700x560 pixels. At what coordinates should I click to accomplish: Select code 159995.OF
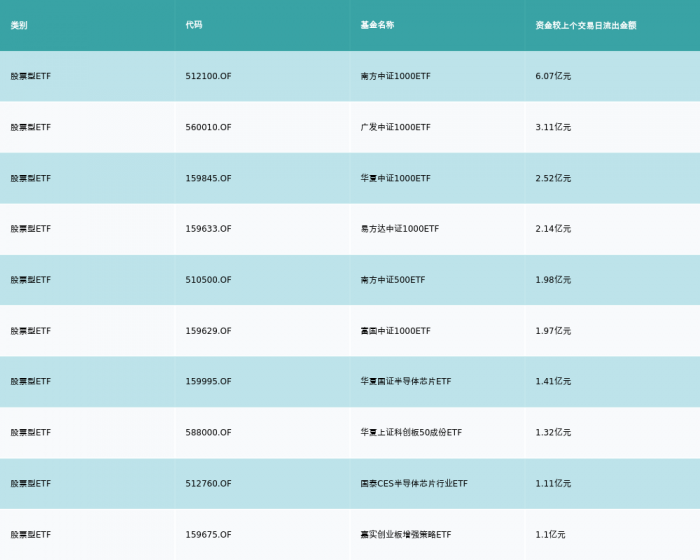(208, 381)
